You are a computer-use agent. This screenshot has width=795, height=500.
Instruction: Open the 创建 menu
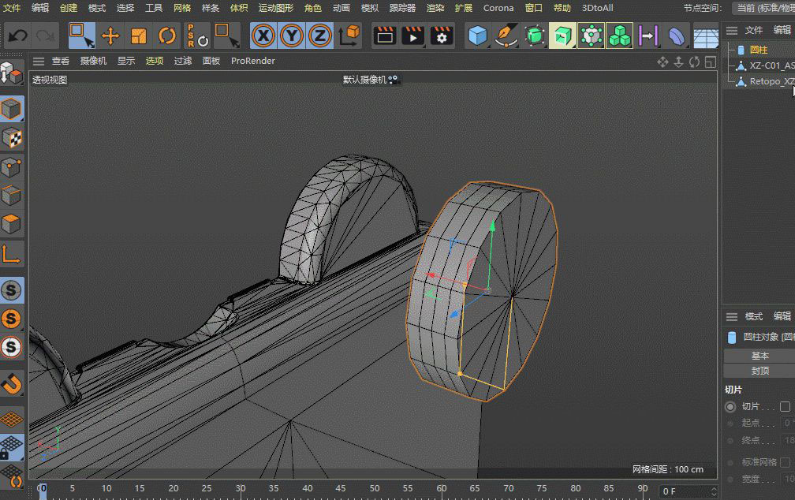tap(68, 8)
